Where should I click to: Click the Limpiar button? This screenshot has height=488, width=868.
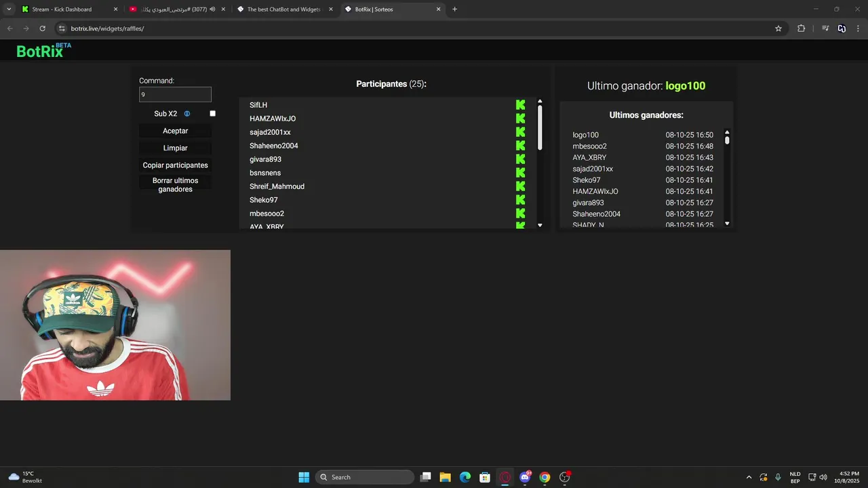click(x=175, y=148)
